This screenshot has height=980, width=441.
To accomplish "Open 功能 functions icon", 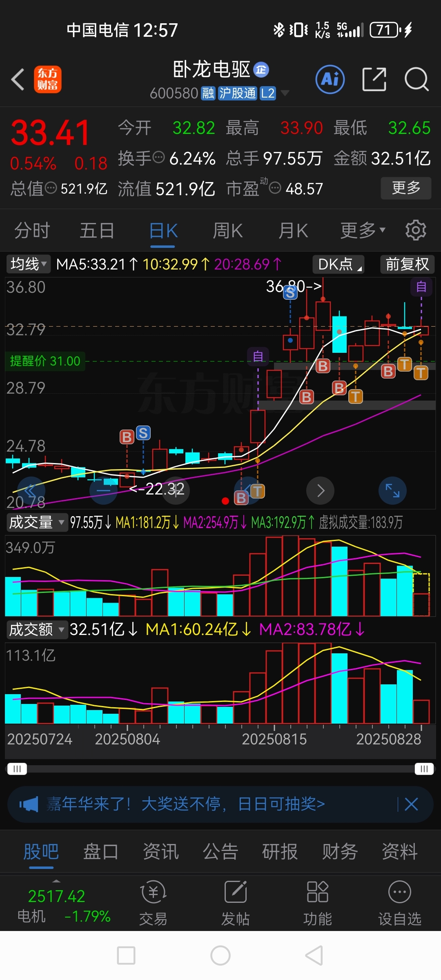I will click(317, 903).
